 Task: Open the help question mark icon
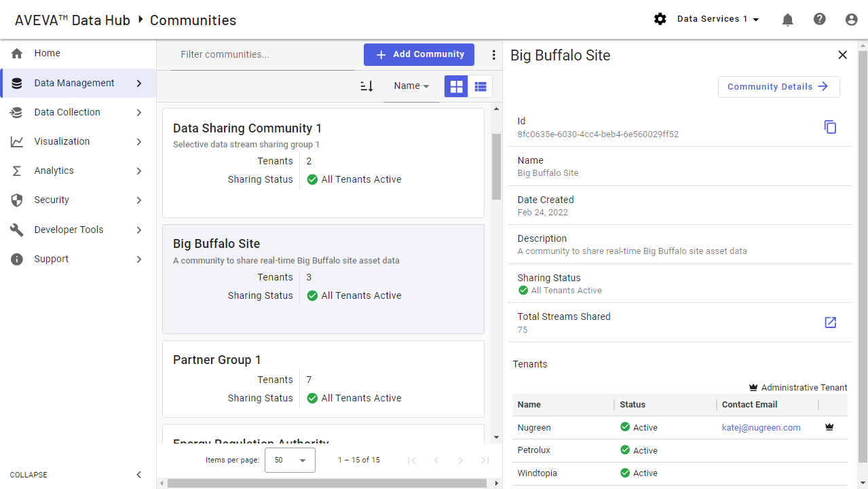point(820,19)
